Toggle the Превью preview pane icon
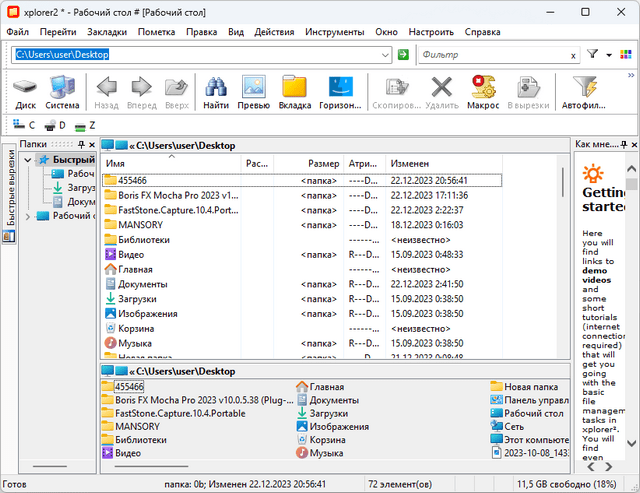The height and width of the screenshot is (493, 640). 254,91
